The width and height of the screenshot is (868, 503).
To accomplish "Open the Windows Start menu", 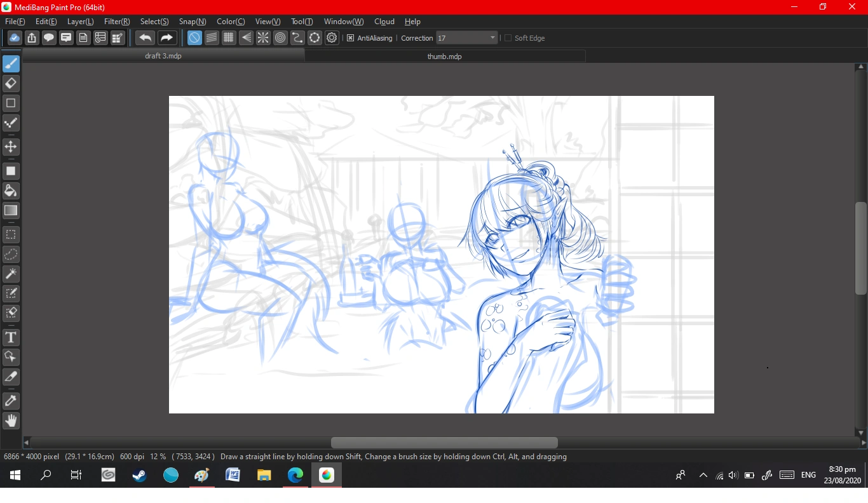I will (x=15, y=475).
